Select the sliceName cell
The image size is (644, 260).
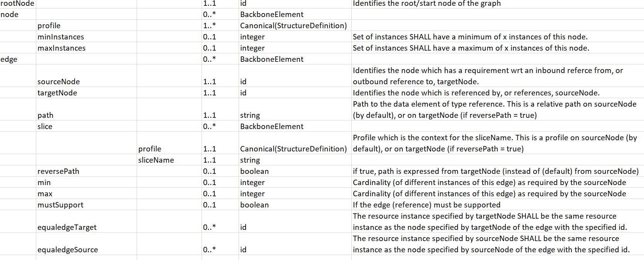[169, 160]
